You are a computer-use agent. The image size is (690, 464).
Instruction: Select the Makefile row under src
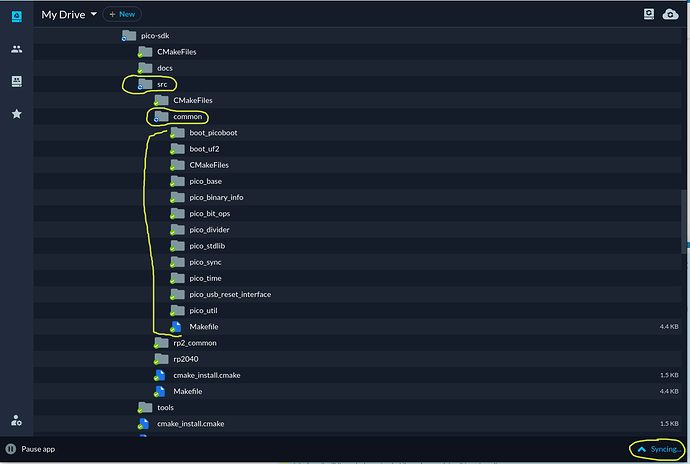pos(357,391)
